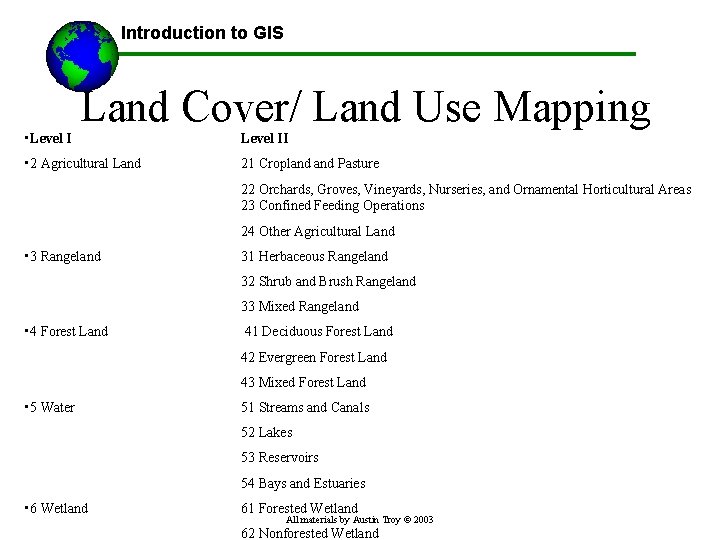Click '43 Mixed Forest Land'
The width and height of the screenshot is (720, 540).
click(304, 382)
